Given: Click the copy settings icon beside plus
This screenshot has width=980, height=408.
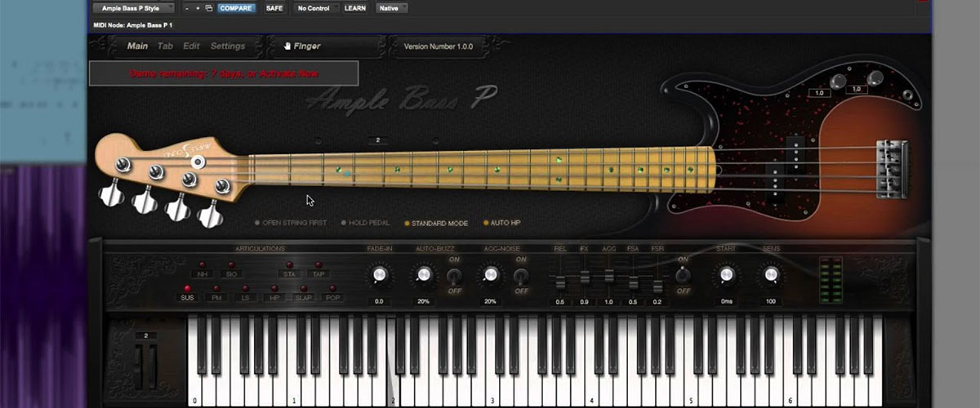Looking at the screenshot, I should point(209,8).
